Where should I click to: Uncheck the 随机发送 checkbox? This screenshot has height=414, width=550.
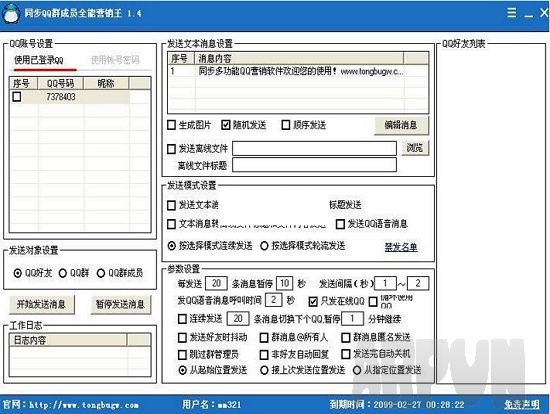tap(226, 125)
